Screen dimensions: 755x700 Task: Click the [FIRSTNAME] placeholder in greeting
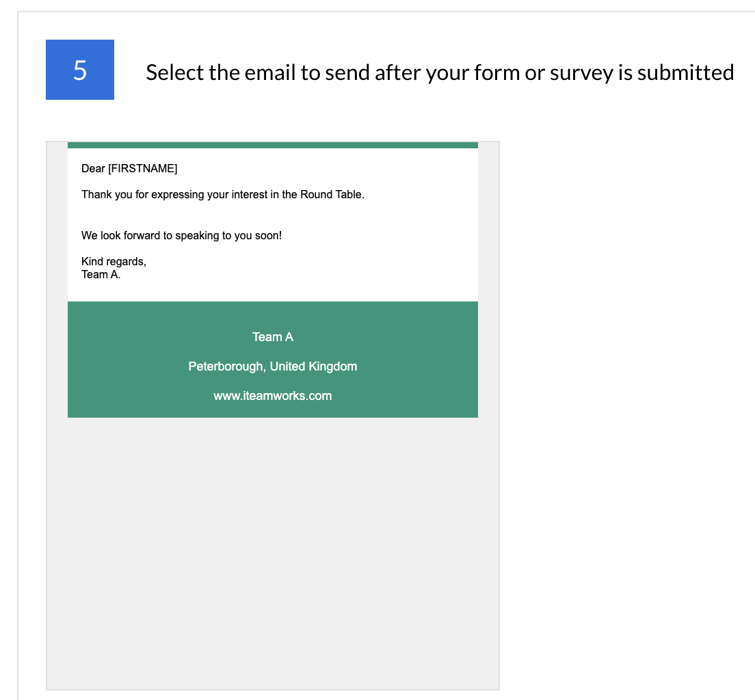point(142,168)
